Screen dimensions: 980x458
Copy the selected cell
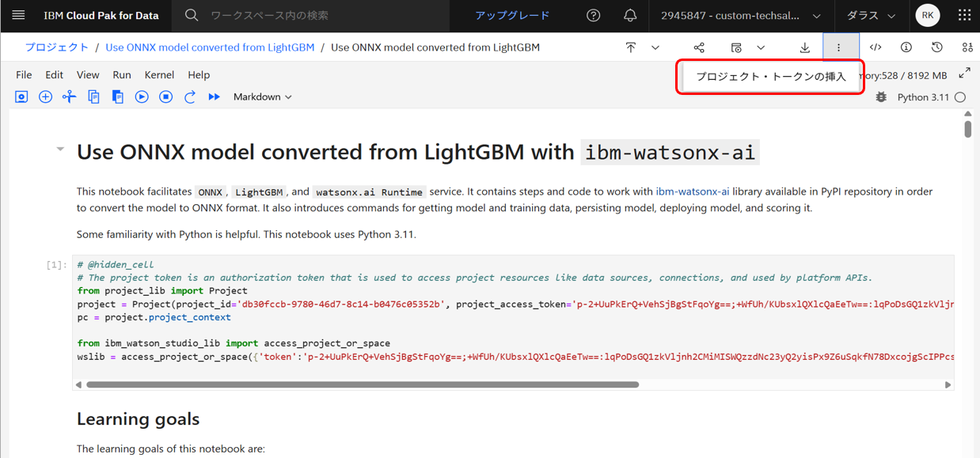tap(93, 97)
